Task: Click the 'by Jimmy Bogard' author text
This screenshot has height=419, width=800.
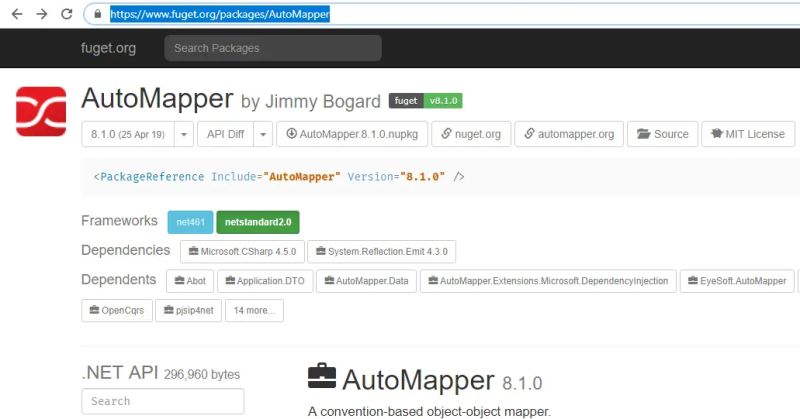Action: [x=311, y=102]
